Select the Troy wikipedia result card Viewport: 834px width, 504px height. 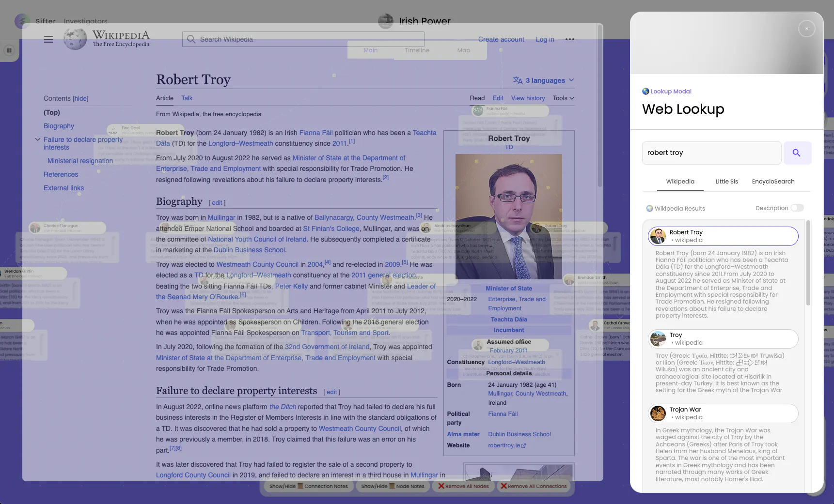[x=723, y=339]
